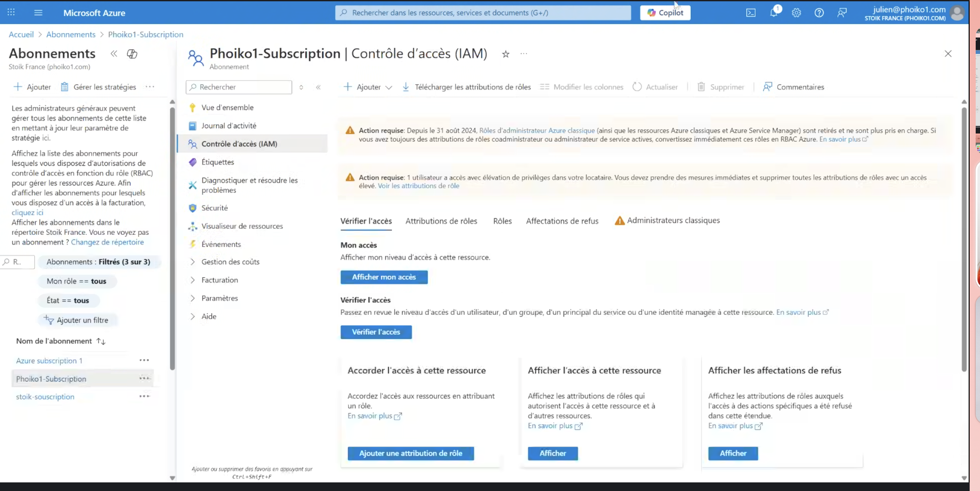Image resolution: width=980 pixels, height=491 pixels.
Task: Favorite this page with star icon
Action: (x=506, y=54)
